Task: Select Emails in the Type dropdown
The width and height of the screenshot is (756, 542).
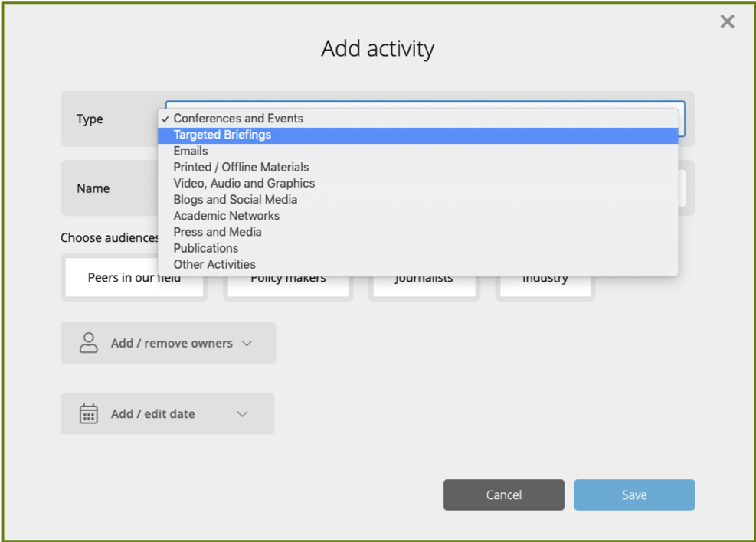Action: (x=191, y=151)
